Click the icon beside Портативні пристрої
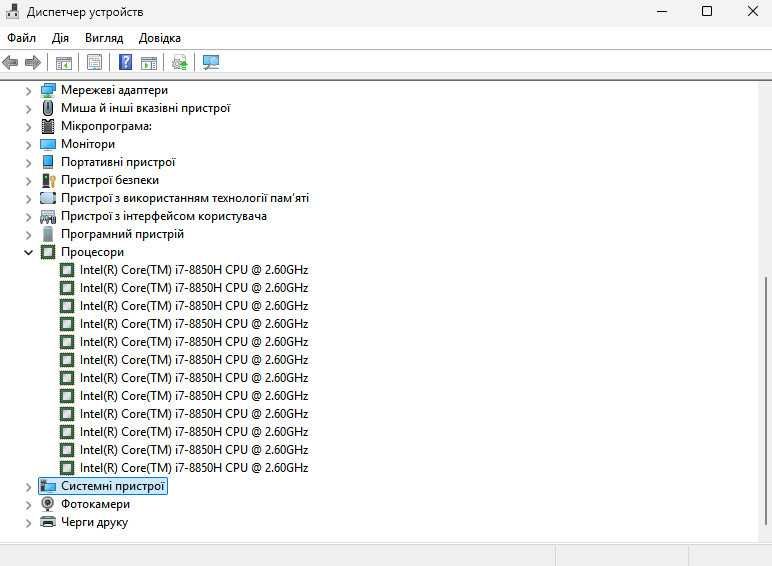 point(48,162)
